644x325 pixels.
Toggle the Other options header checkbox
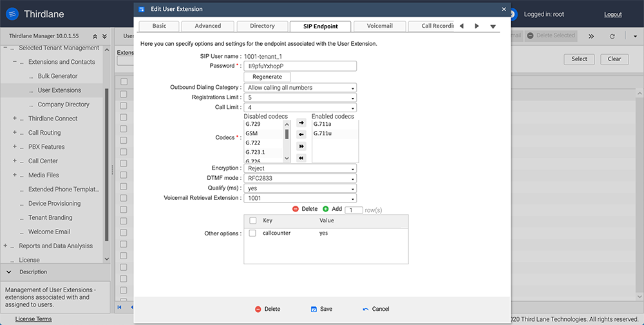[x=253, y=221]
